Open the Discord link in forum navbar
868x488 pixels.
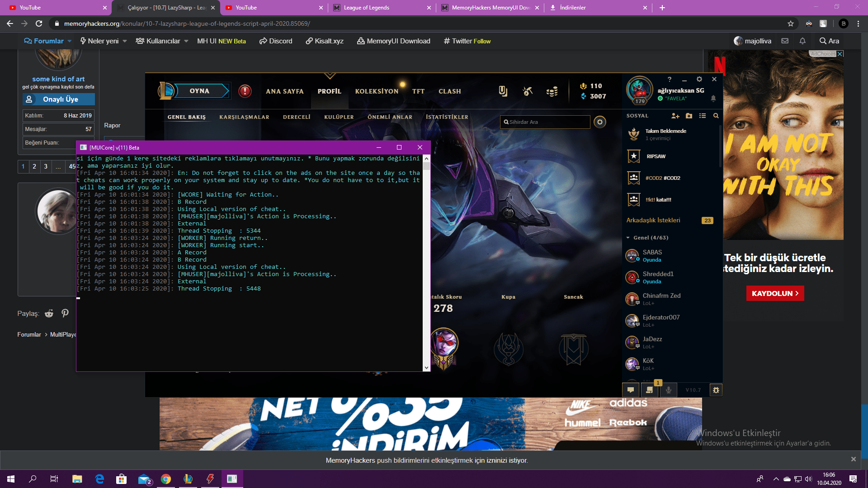click(276, 41)
